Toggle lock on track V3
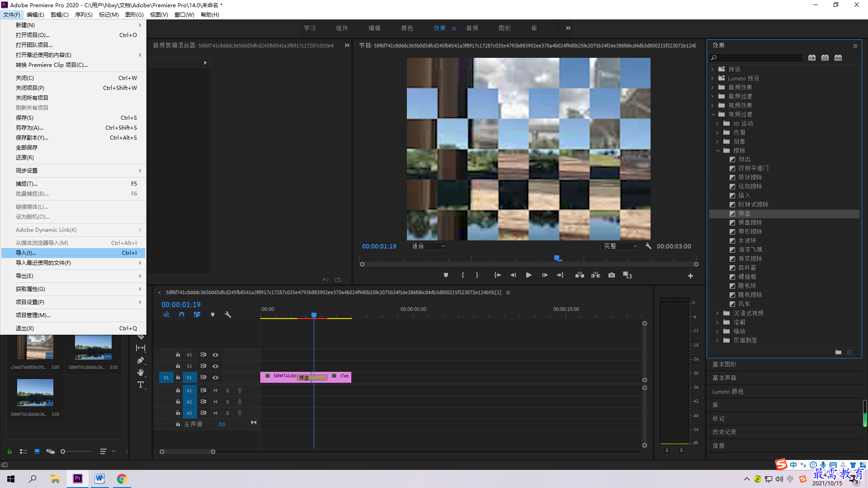 [178, 355]
